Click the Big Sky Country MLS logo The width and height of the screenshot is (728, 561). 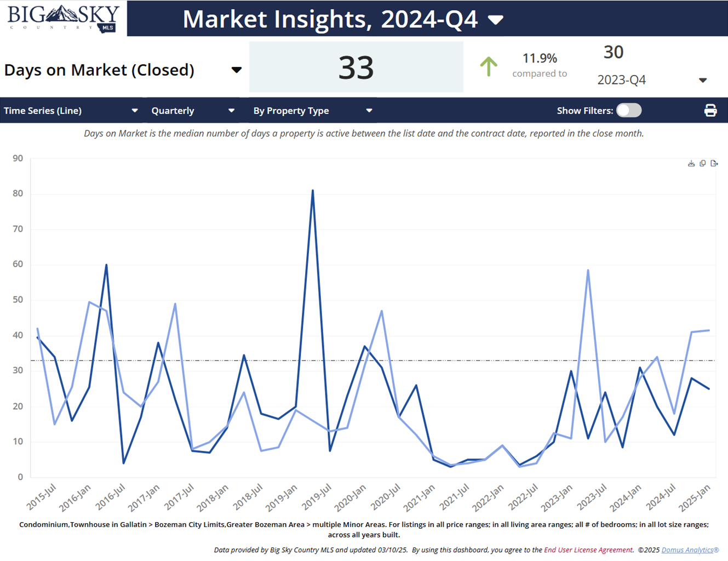pos(64,19)
